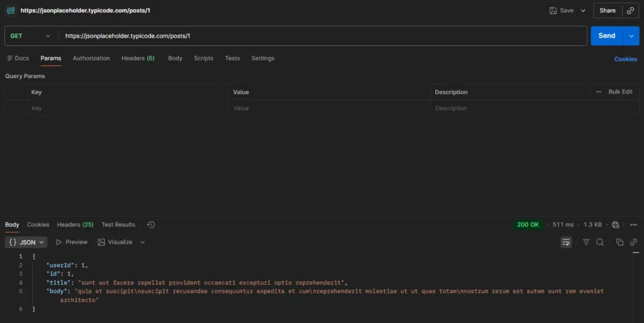Open response more options ellipsis
Screen dimensions: 644x323
pos(633,224)
